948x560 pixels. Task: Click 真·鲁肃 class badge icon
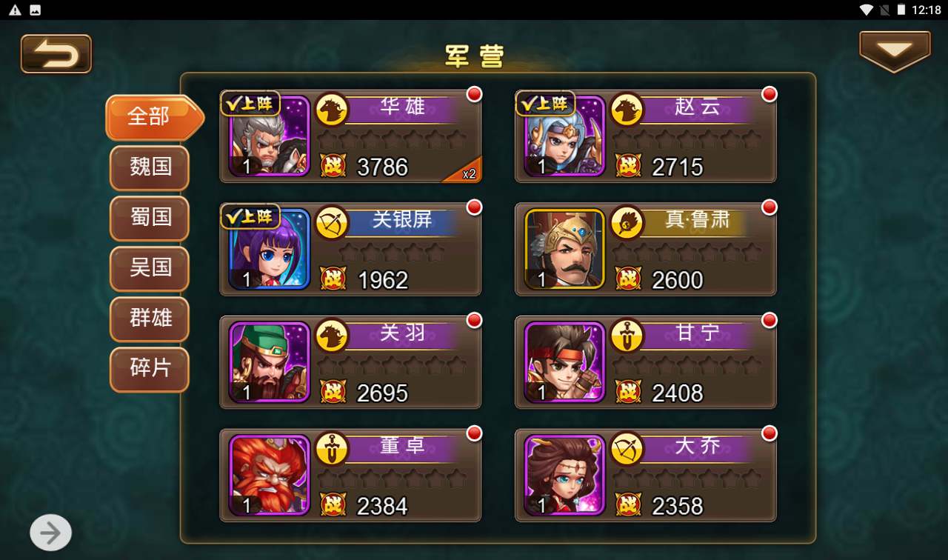click(x=627, y=223)
